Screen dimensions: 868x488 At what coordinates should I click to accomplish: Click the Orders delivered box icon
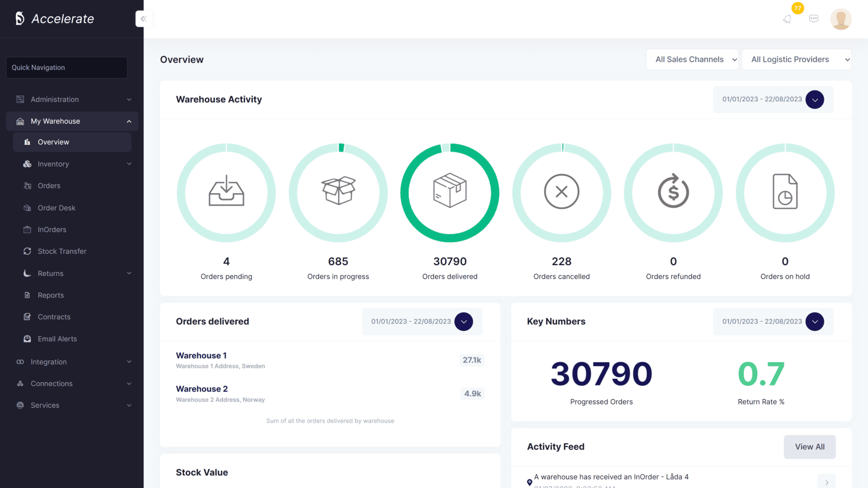[450, 191]
